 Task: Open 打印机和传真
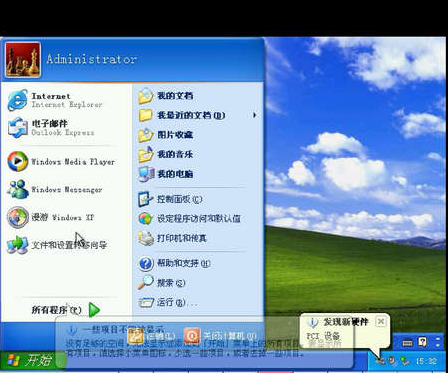(198, 238)
